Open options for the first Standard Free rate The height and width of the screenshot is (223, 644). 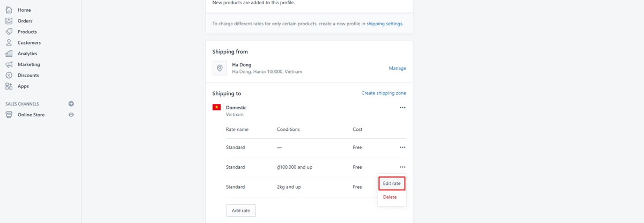click(x=402, y=147)
